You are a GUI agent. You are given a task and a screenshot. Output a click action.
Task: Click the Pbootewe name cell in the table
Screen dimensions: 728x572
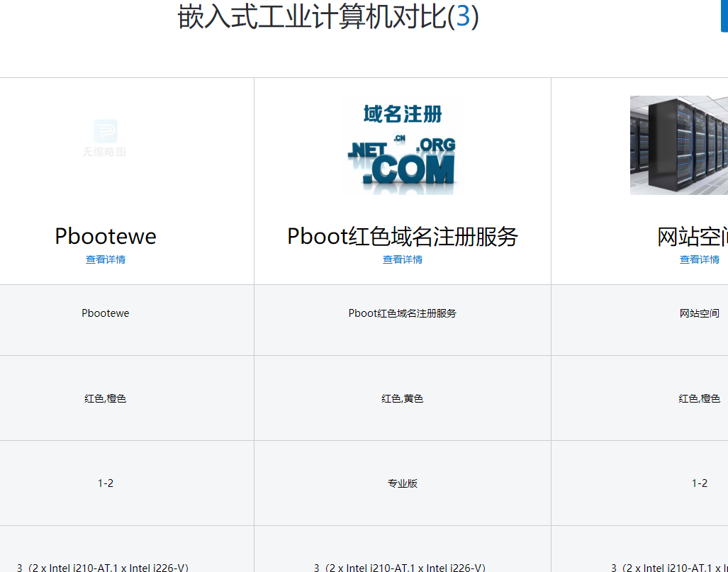tap(105, 313)
